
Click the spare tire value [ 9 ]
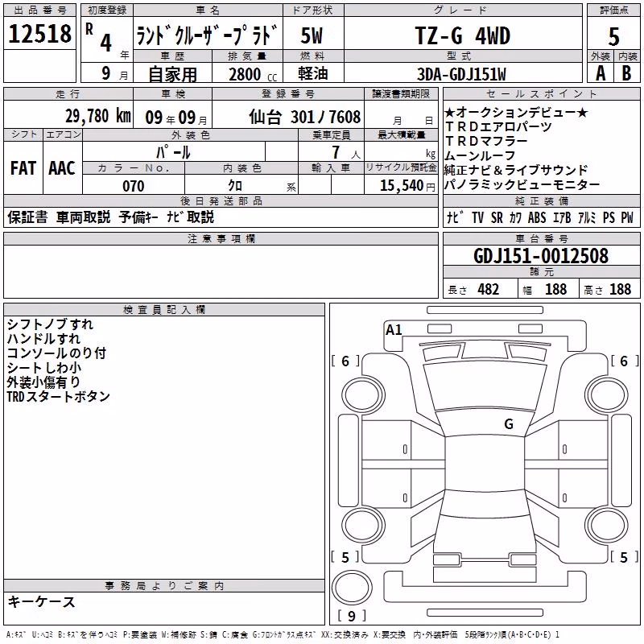(x=352, y=616)
